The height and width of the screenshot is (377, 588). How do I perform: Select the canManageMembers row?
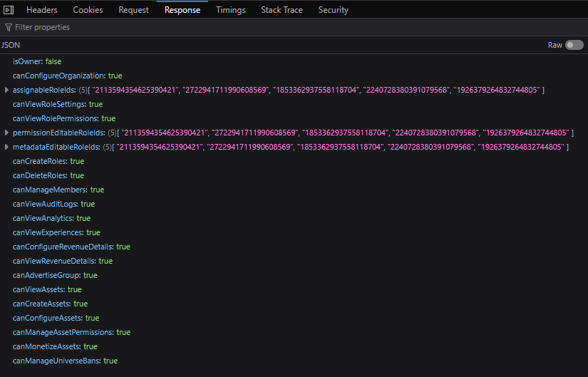point(294,190)
